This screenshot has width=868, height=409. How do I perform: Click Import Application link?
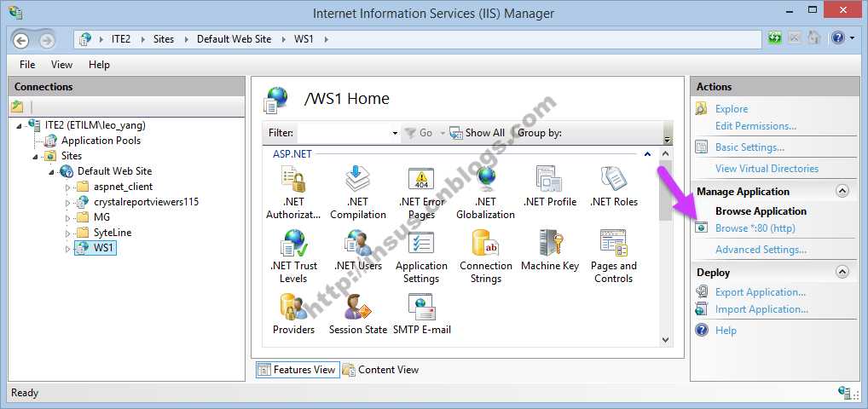761,309
